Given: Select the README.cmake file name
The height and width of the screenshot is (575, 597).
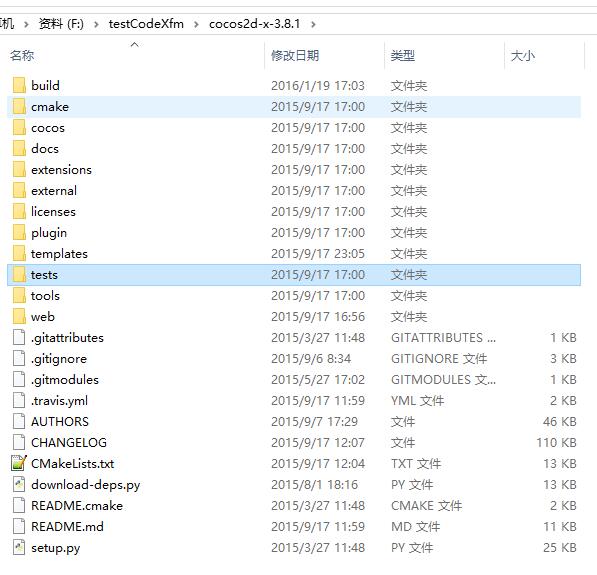Looking at the screenshot, I should tap(77, 506).
